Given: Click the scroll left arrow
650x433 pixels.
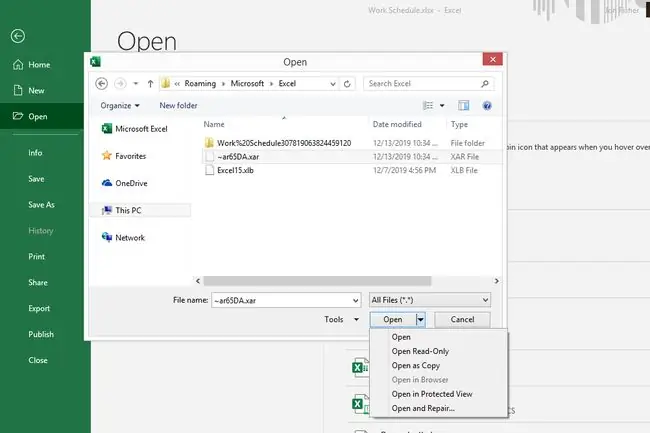Looking at the screenshot, I should tap(198, 281).
